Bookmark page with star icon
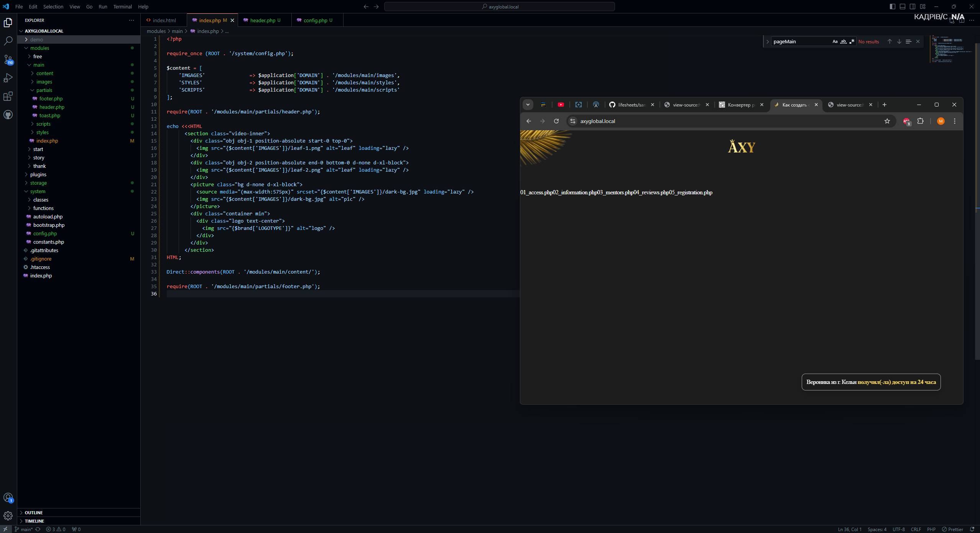This screenshot has height=533, width=980. (887, 121)
